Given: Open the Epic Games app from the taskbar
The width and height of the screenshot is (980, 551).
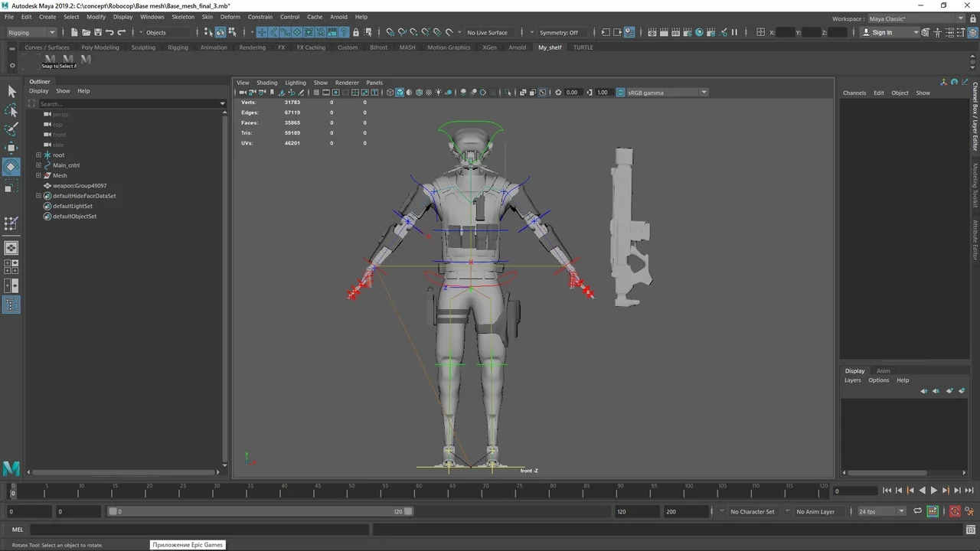Looking at the screenshot, I should (x=188, y=544).
